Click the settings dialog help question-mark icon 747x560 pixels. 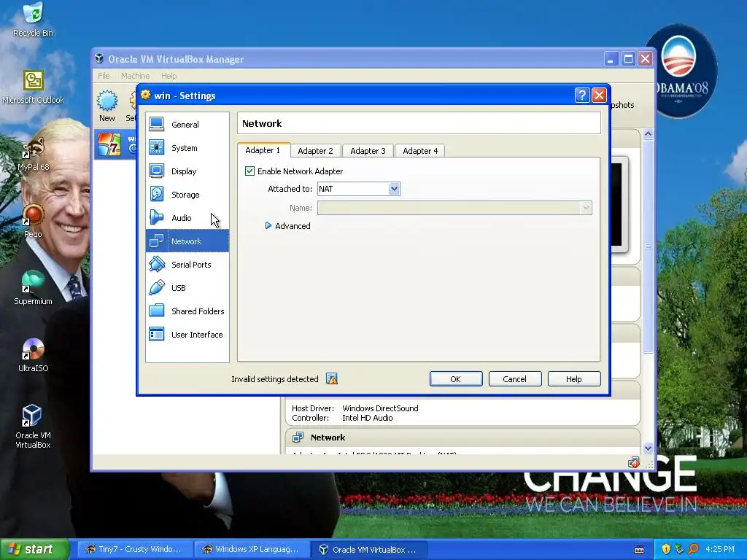pos(581,96)
